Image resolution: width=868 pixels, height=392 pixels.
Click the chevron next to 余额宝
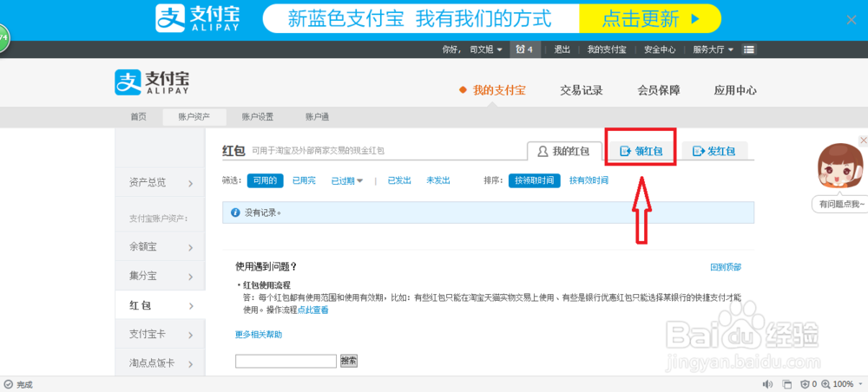(x=190, y=247)
